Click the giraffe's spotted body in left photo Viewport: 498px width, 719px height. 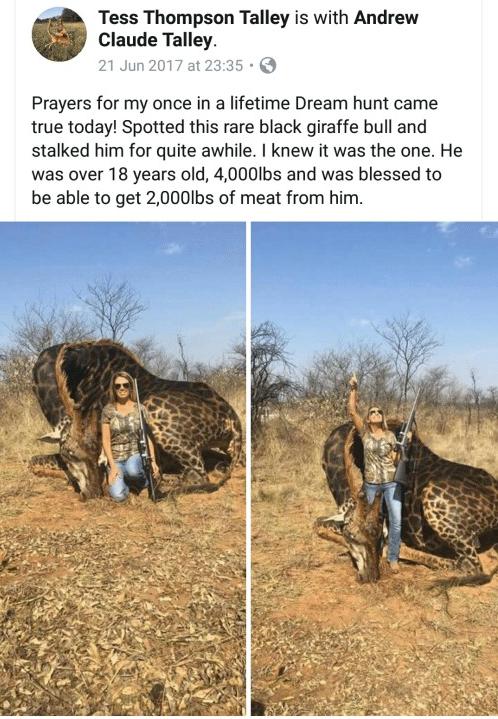point(193,426)
